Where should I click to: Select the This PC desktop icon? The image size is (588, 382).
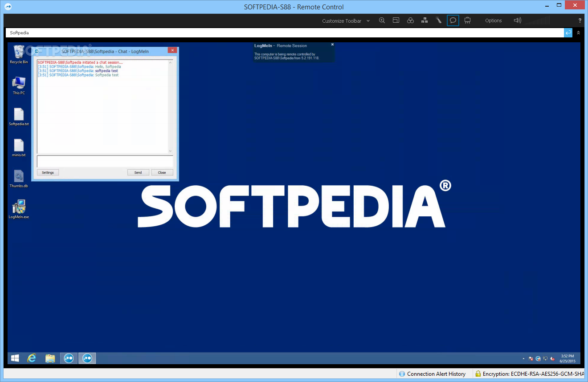click(x=19, y=85)
